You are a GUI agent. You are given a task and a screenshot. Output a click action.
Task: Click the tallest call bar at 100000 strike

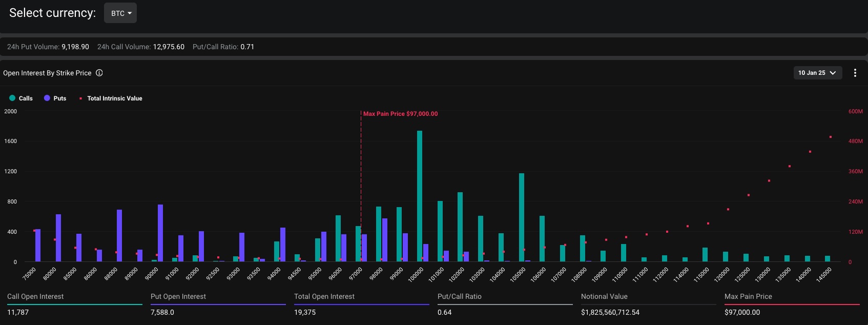click(420, 196)
